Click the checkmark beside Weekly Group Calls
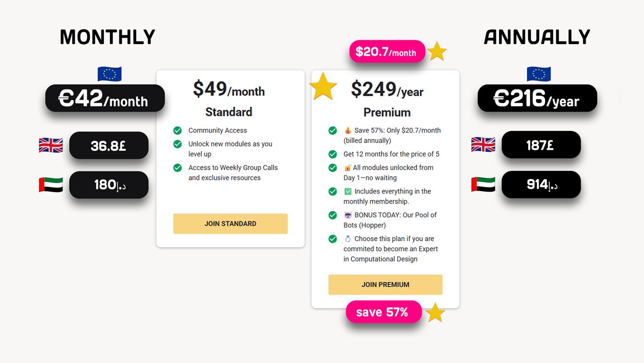644x363 pixels. click(178, 168)
